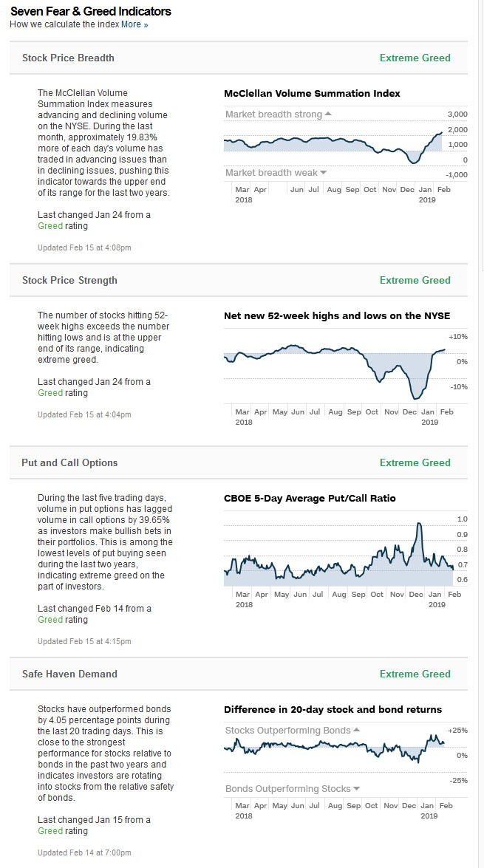Click the Net new 52-week highs and lows chart
Screen dimensions: 484x868
point(333,369)
